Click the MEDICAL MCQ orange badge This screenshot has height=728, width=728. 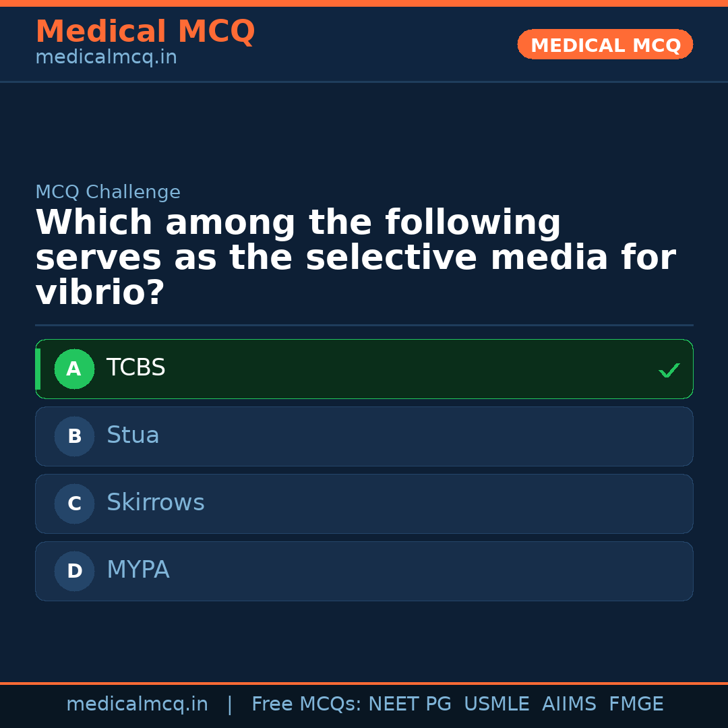(605, 44)
